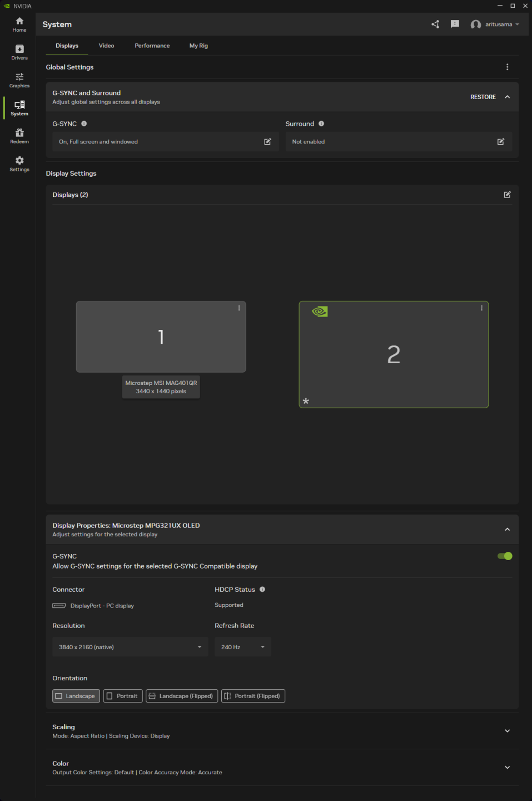The width and height of the screenshot is (532, 801).
Task: Open the Redeem section in sidebar
Action: pyautogui.click(x=19, y=136)
